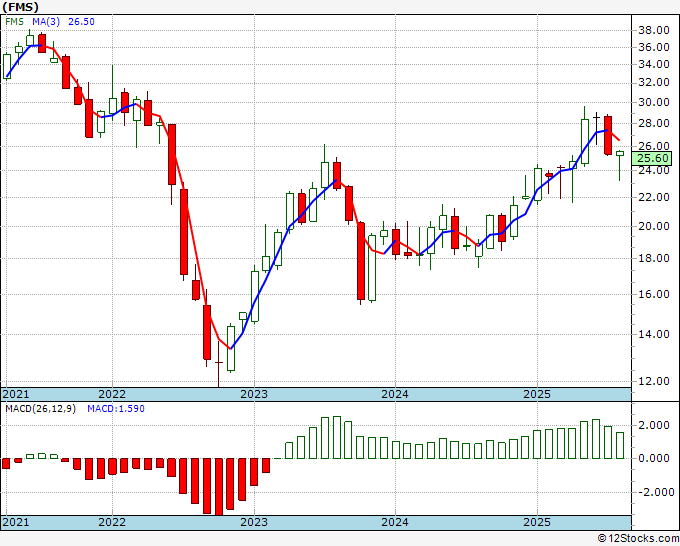Screen dimensions: 680x546
Task: Click the 32.00 price axis label
Action: [x=653, y=82]
